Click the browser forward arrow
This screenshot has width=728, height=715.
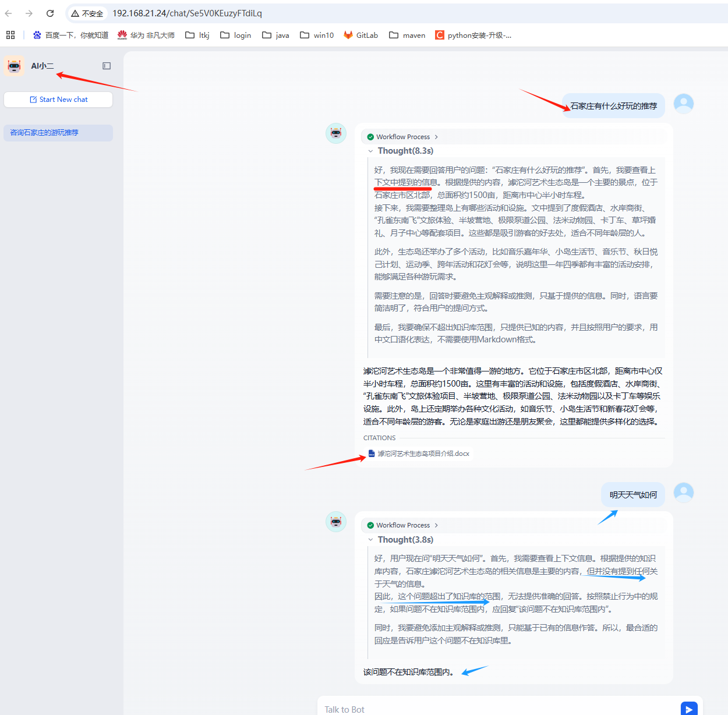coord(29,13)
